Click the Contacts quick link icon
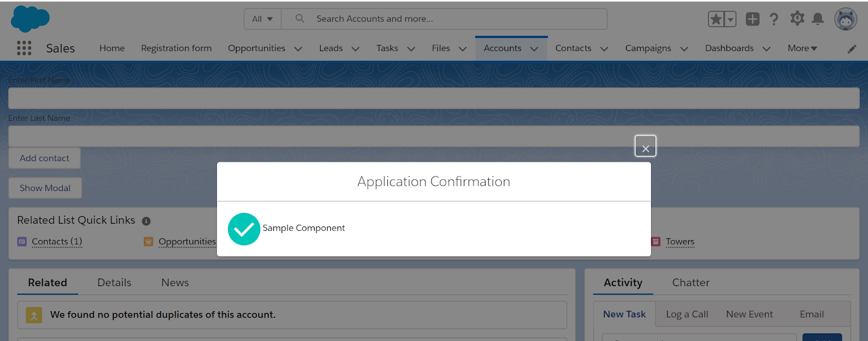868x341 pixels. (x=22, y=242)
